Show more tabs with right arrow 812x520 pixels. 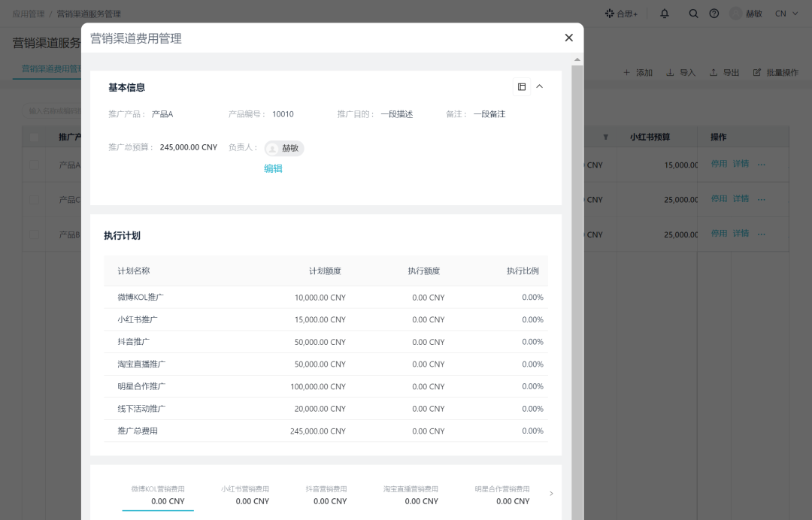(x=551, y=494)
